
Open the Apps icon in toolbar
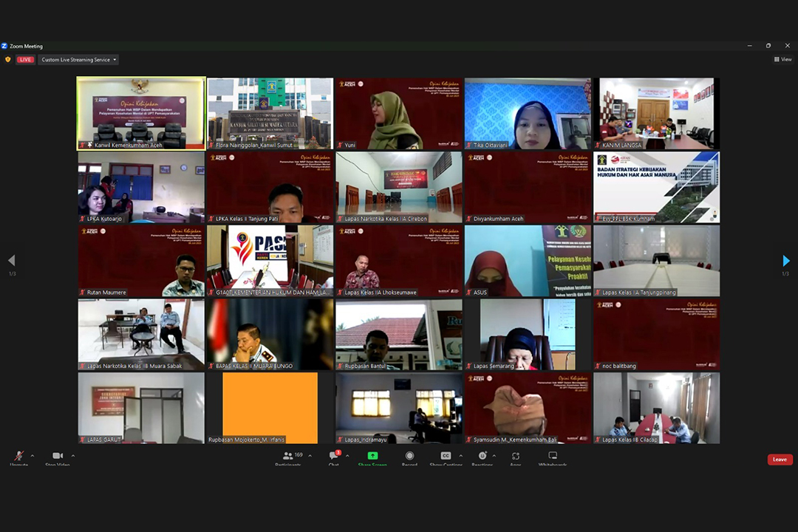516,457
